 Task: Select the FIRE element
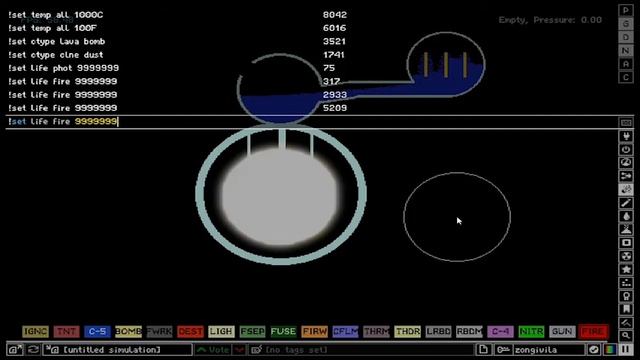pos(593,331)
